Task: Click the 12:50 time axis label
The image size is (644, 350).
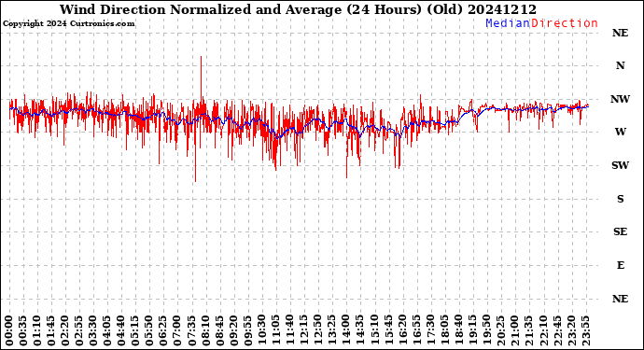Action: pyautogui.click(x=318, y=331)
